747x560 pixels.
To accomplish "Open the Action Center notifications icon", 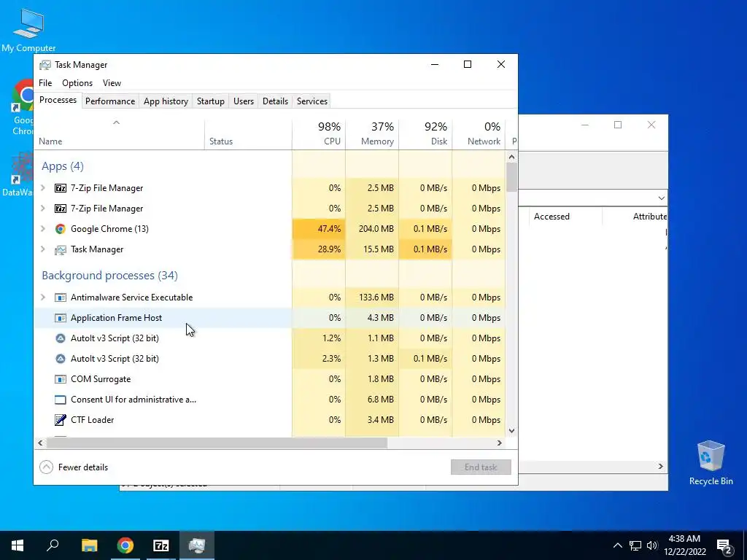I will coord(724,546).
